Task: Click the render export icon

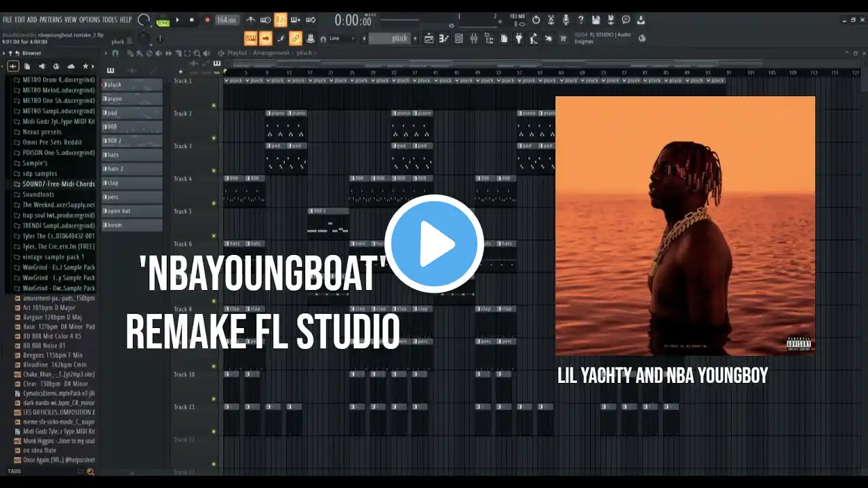Action: [x=610, y=20]
